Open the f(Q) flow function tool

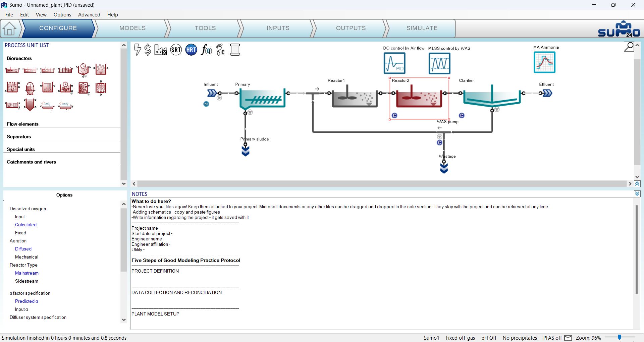206,50
